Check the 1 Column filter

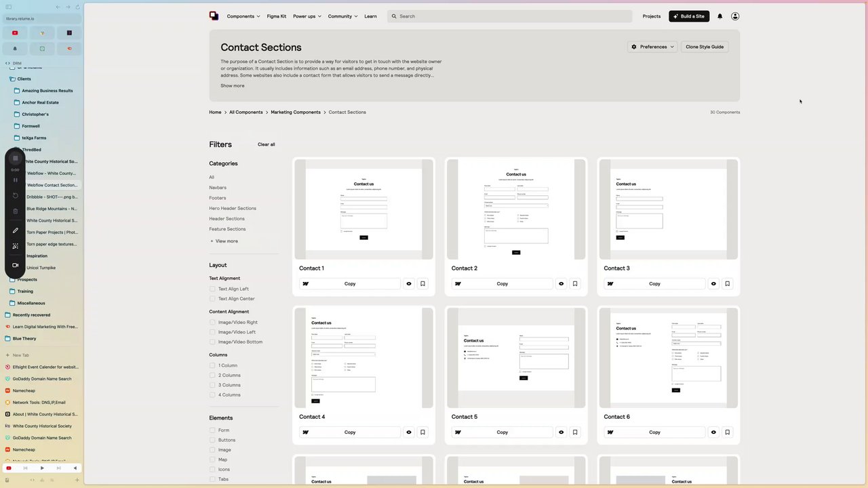click(212, 365)
